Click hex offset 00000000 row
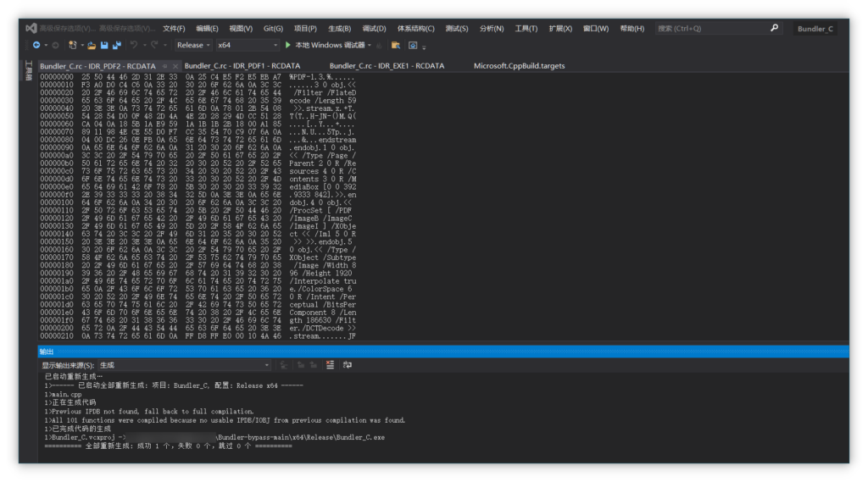 (x=198, y=77)
